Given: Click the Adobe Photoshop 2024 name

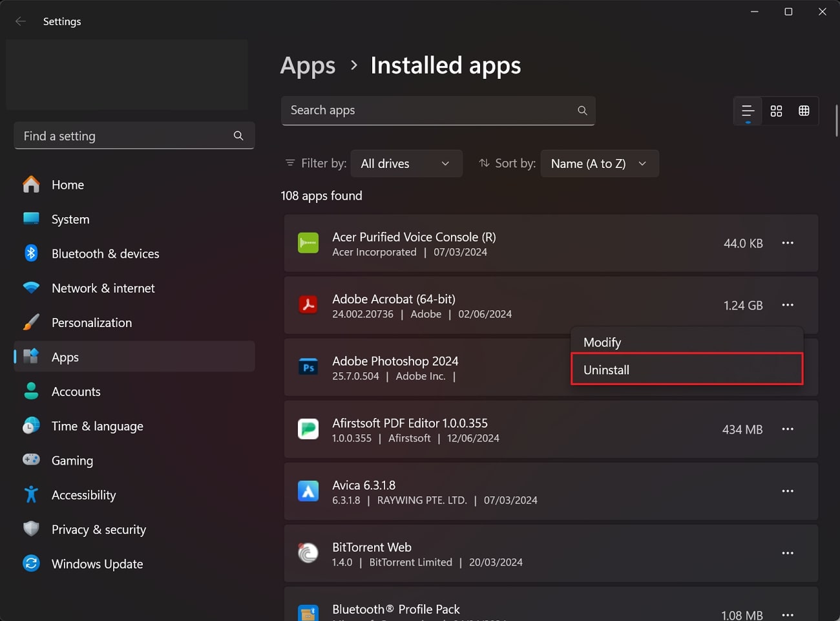Looking at the screenshot, I should point(395,361).
